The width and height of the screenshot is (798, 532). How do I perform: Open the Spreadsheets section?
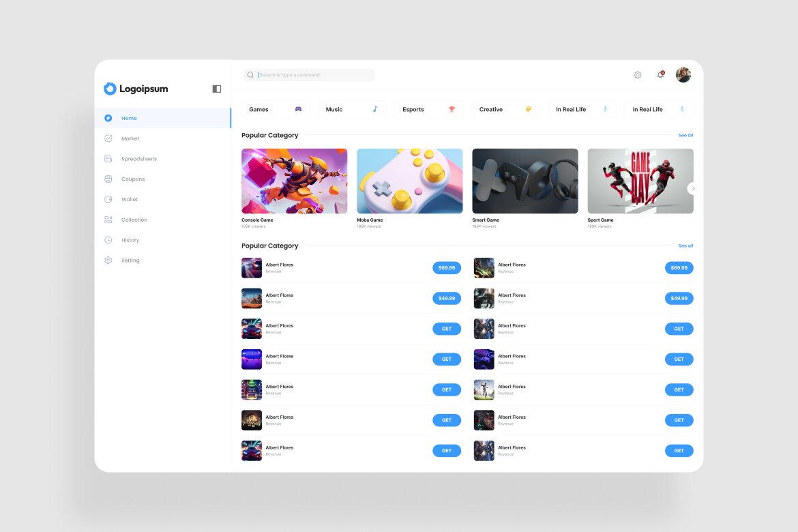click(x=138, y=158)
